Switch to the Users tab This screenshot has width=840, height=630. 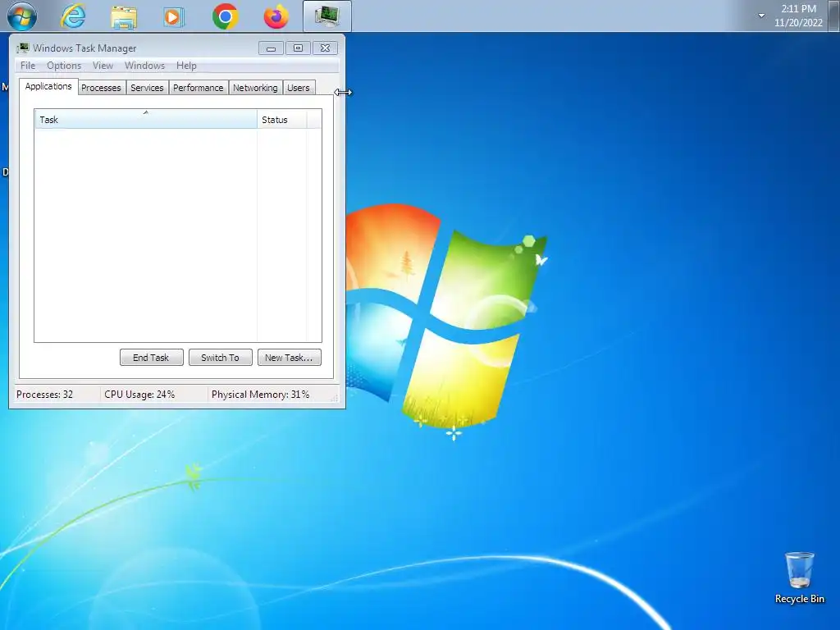(299, 88)
